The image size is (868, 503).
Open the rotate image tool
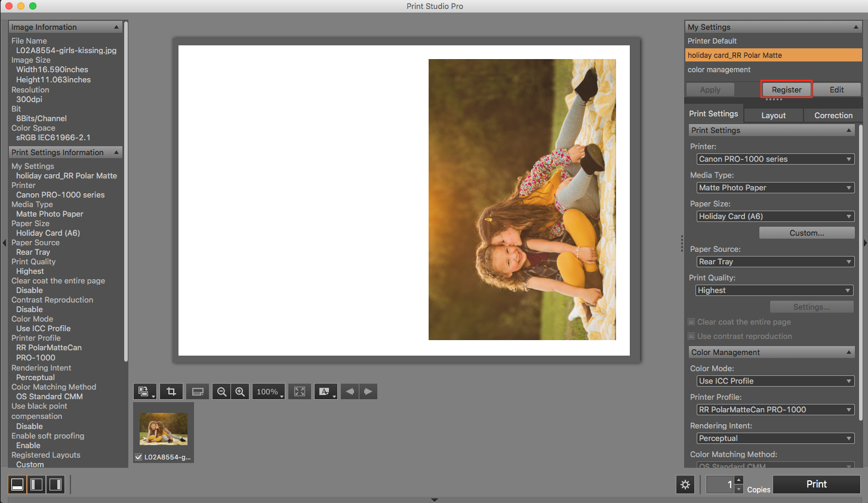pyautogui.click(x=144, y=391)
